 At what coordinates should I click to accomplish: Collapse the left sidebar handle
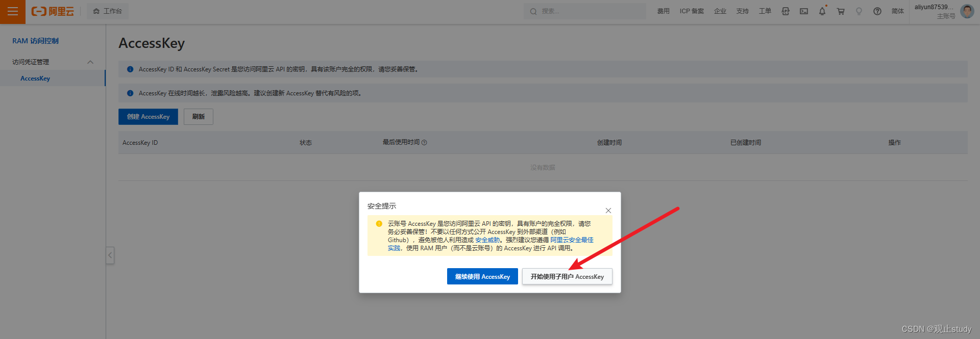pos(110,255)
